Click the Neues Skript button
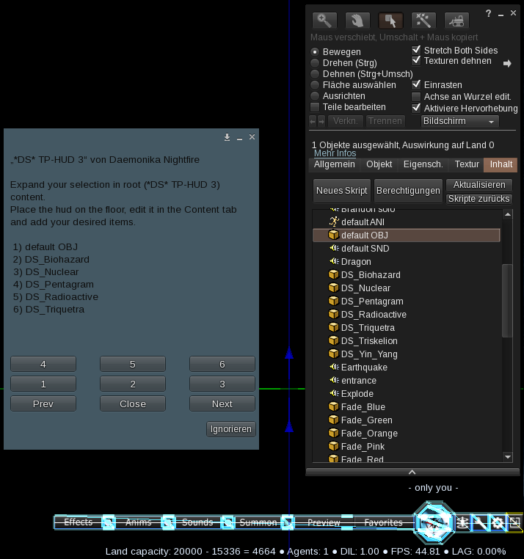Image resolution: width=524 pixels, height=559 pixels. click(x=342, y=191)
